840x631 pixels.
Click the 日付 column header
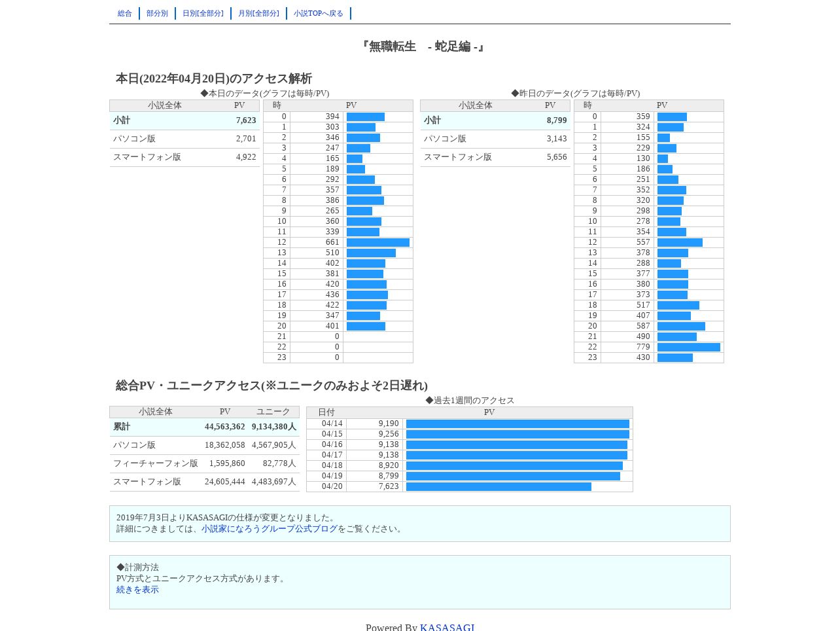click(x=326, y=412)
